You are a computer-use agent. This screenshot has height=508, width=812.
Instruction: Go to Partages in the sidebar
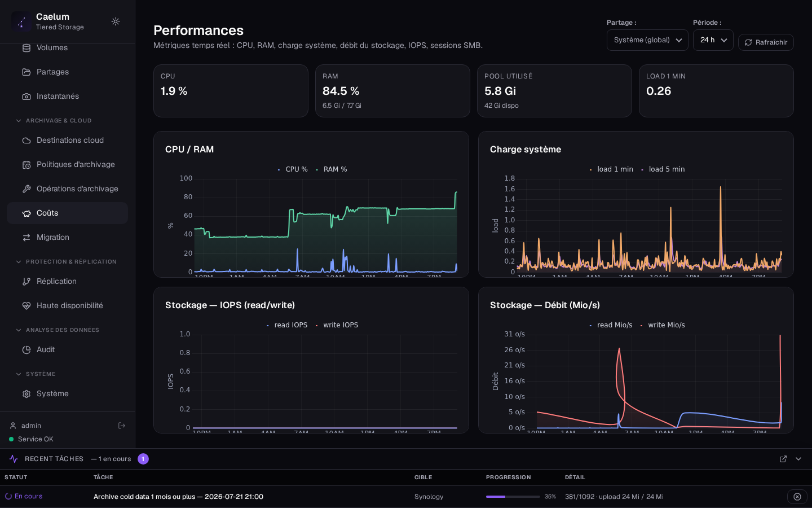(67, 72)
